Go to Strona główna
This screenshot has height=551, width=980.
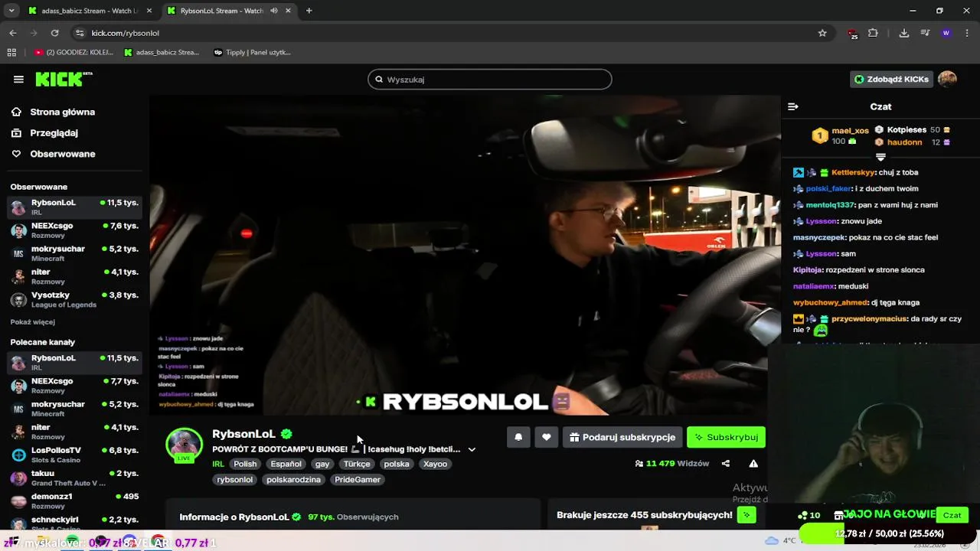[63, 112]
